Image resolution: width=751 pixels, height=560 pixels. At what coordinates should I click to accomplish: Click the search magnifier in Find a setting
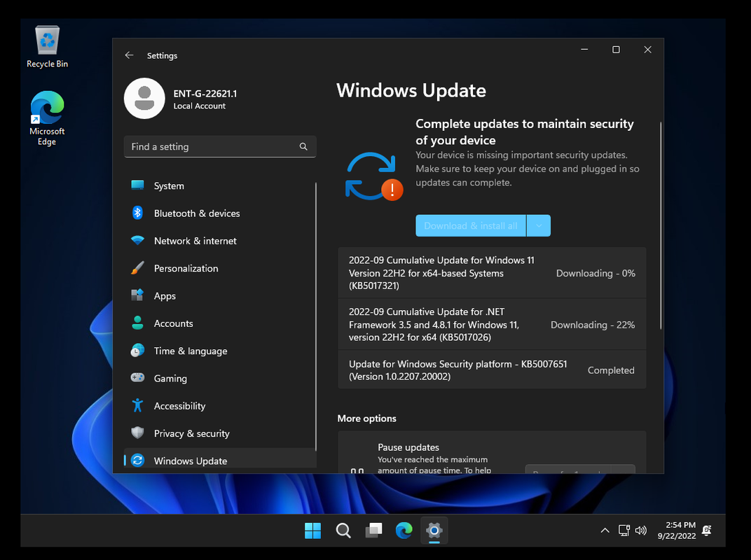coord(303,146)
